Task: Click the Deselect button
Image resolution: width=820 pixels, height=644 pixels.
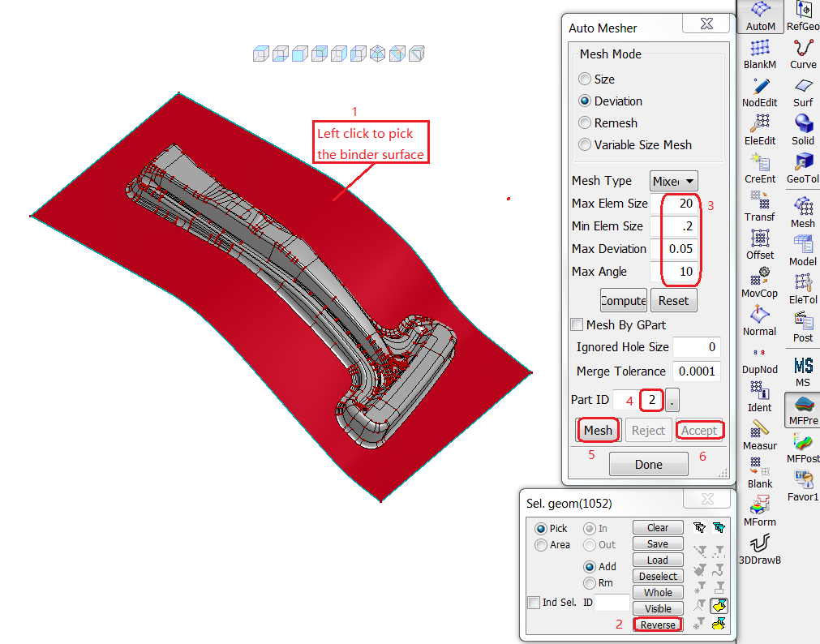Action: [x=658, y=576]
